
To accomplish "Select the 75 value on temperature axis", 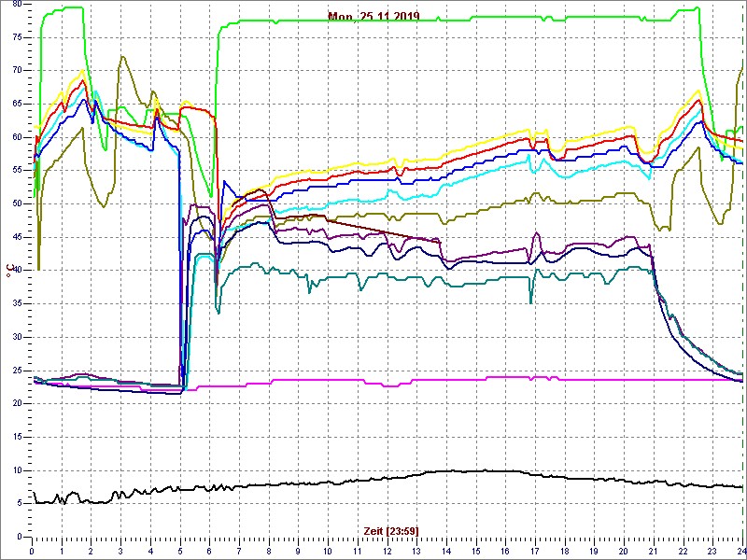I will click(x=17, y=37).
